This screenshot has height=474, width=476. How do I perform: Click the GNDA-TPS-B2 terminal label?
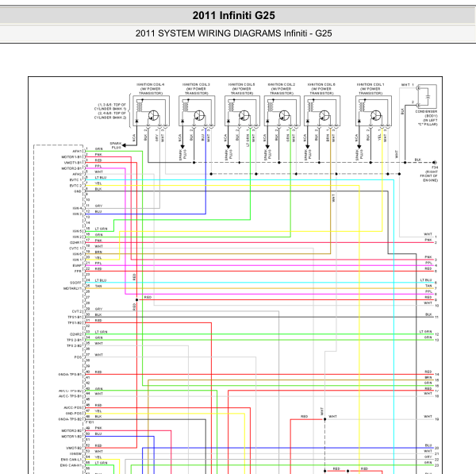click(70, 419)
